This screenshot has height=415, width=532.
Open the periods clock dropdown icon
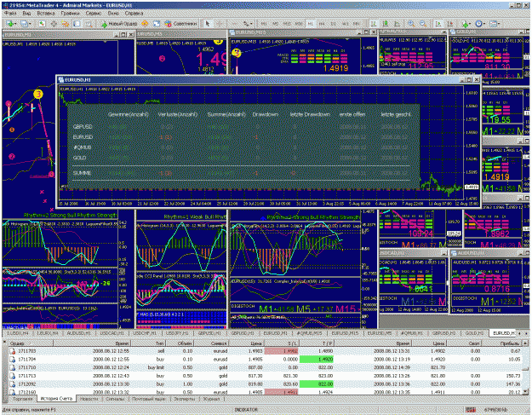click(480, 23)
